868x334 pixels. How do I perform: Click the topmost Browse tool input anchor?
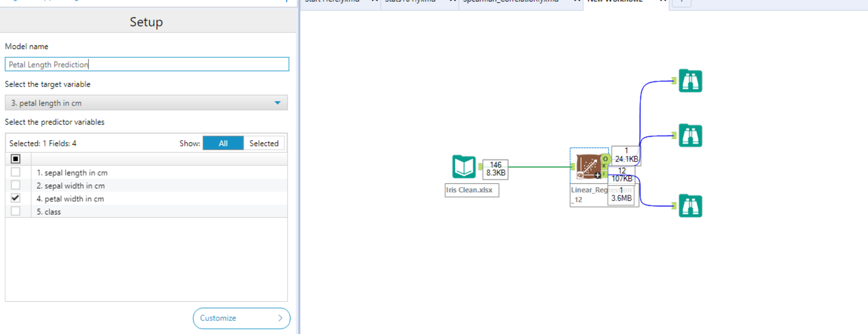click(674, 81)
